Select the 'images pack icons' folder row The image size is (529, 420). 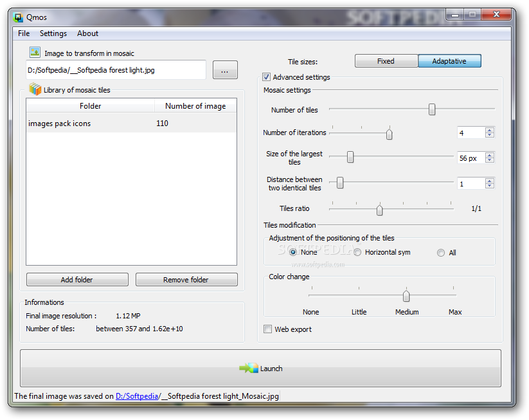[131, 123]
